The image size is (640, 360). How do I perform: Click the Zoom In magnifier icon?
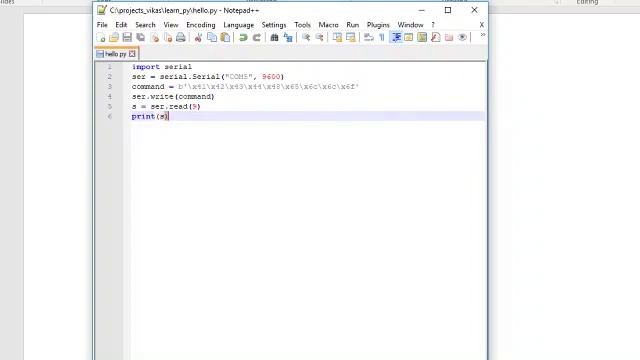point(306,38)
